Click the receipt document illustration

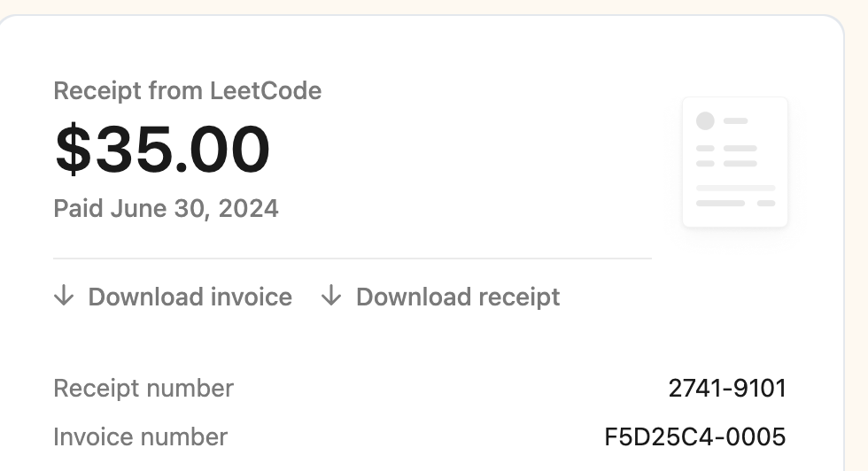coord(735,162)
